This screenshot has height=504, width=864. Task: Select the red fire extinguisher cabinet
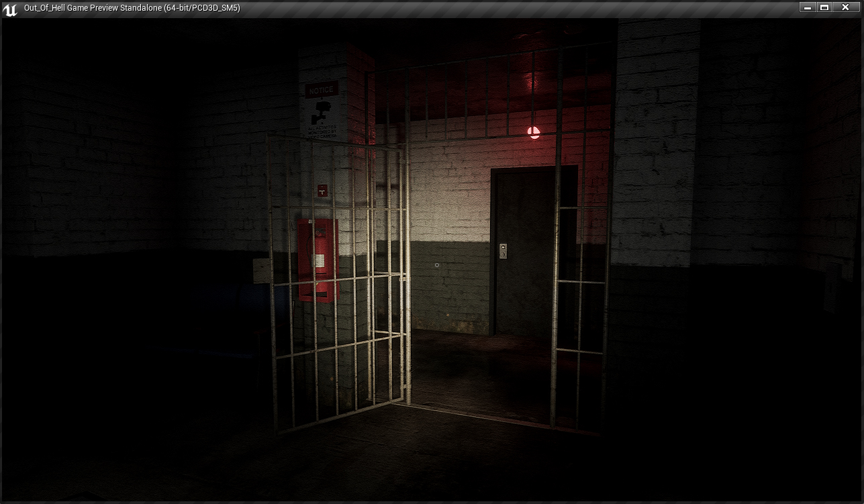point(318,259)
